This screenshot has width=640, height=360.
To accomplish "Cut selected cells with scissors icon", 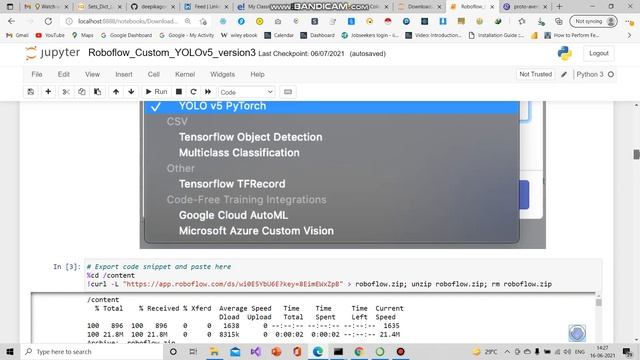I will [66, 92].
